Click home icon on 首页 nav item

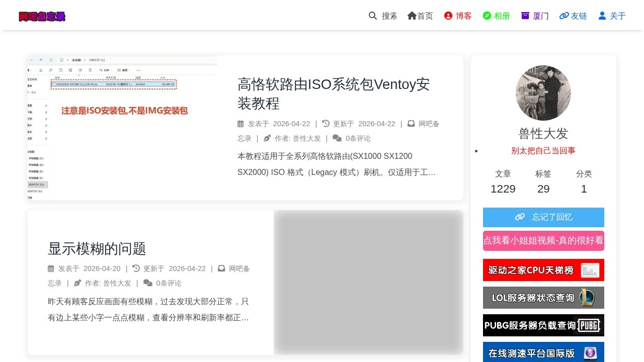(412, 16)
